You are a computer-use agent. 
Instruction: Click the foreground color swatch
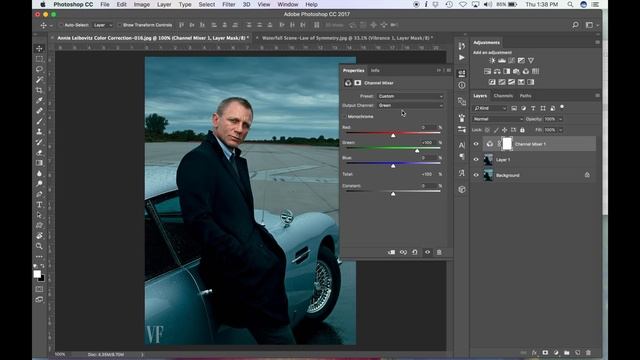pyautogui.click(x=37, y=274)
